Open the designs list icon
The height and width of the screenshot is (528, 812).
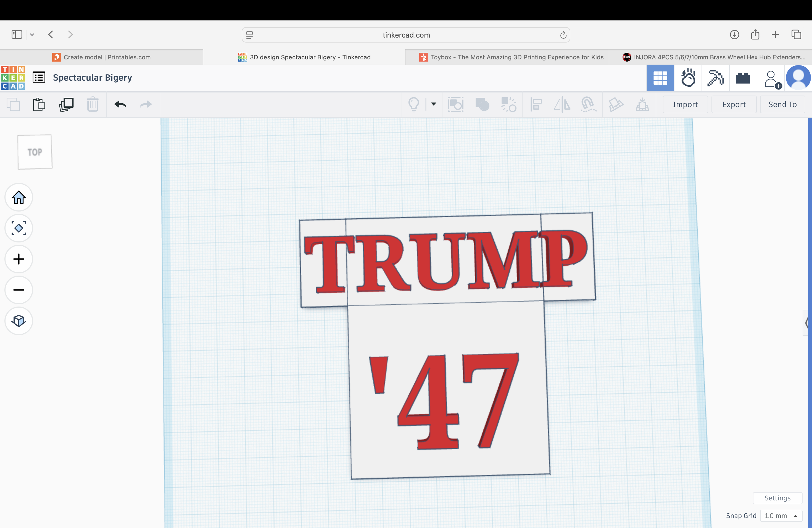pyautogui.click(x=39, y=77)
